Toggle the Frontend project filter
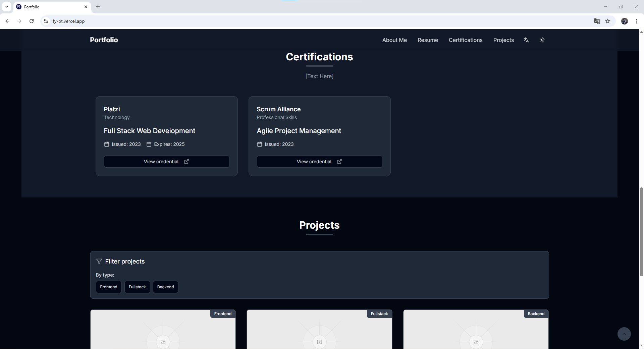The height and width of the screenshot is (349, 644). [109, 287]
